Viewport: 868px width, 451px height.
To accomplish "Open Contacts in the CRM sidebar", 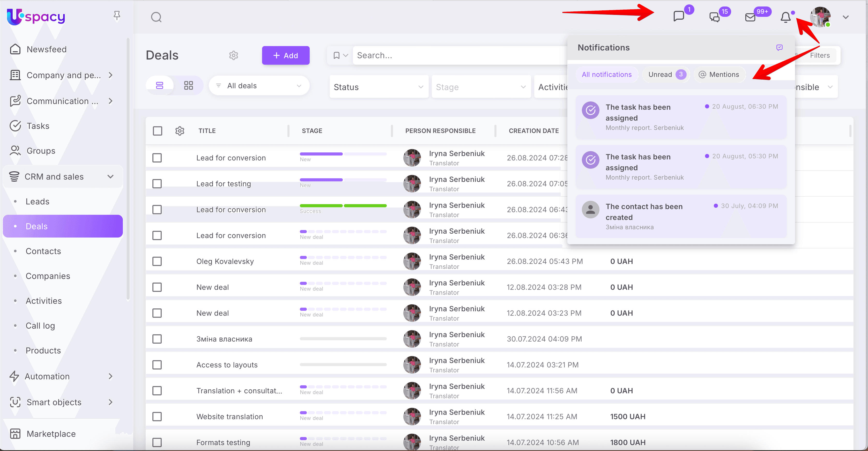I will click(43, 251).
